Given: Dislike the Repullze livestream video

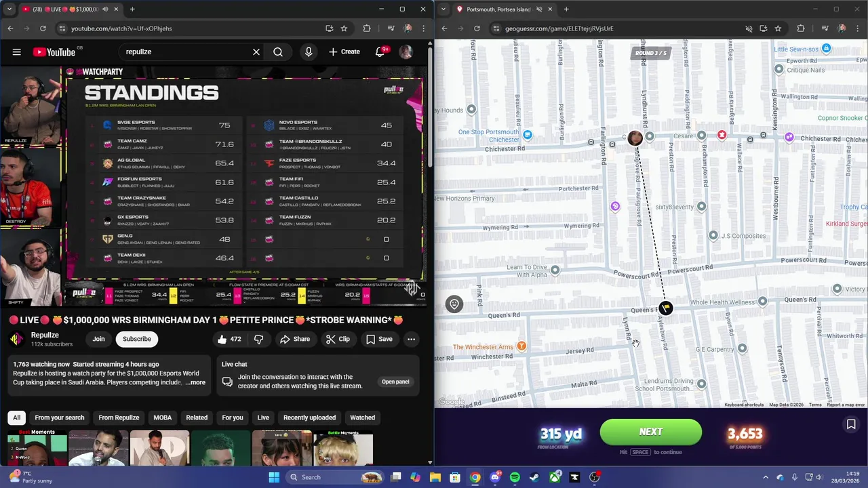Looking at the screenshot, I should point(258,339).
